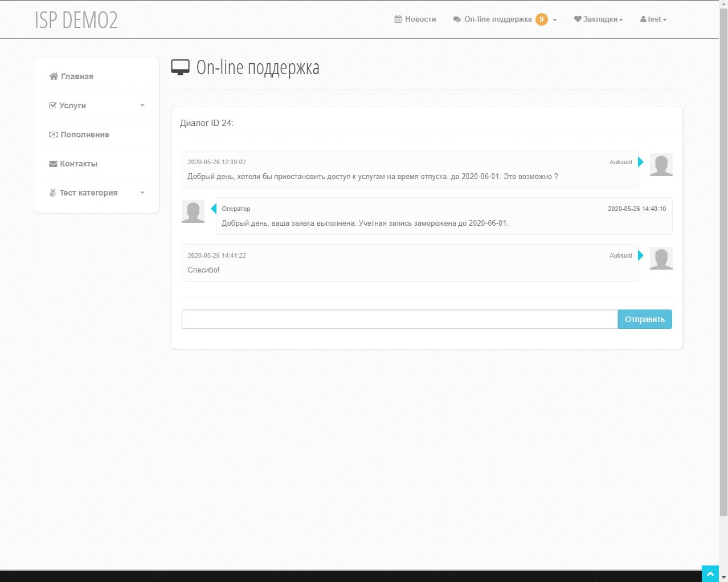
Task: Click the monitor icon beside On-line поддержка heading
Action: tap(180, 68)
